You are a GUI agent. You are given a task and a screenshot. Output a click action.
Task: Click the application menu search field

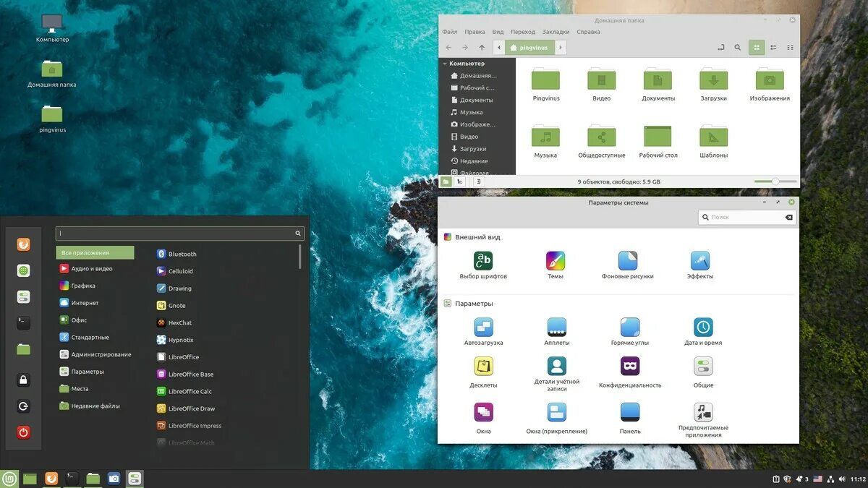coord(180,234)
